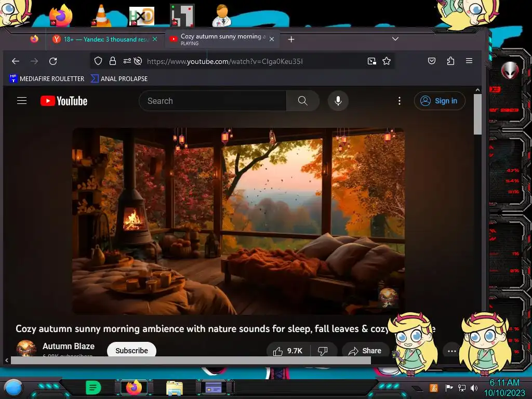Open the MEDIAFIRE ROULETTER bookmark
The width and height of the screenshot is (532, 399).
(x=47, y=79)
